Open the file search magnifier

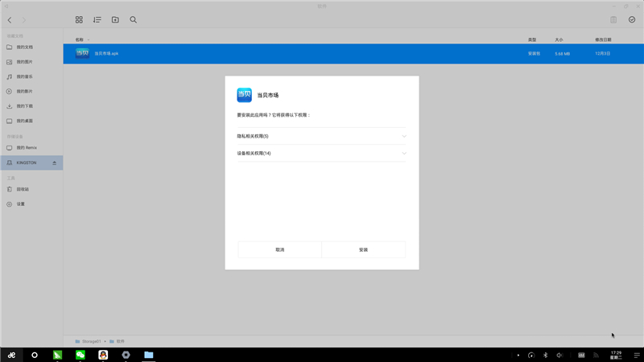[133, 19]
